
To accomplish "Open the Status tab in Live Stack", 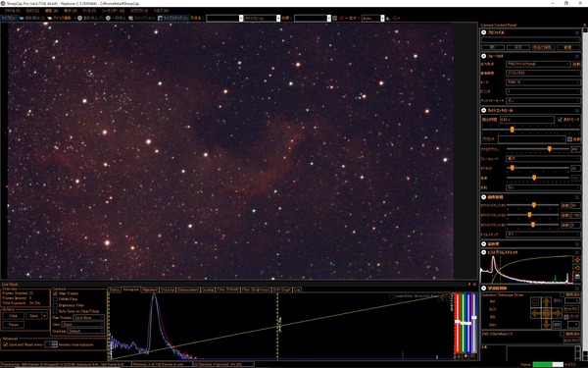I will coord(115,289).
